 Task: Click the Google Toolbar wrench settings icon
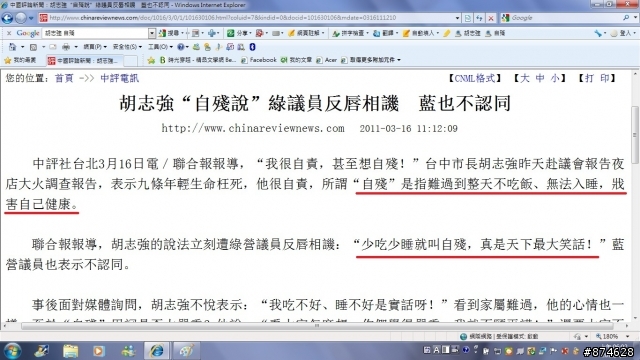(x=598, y=33)
